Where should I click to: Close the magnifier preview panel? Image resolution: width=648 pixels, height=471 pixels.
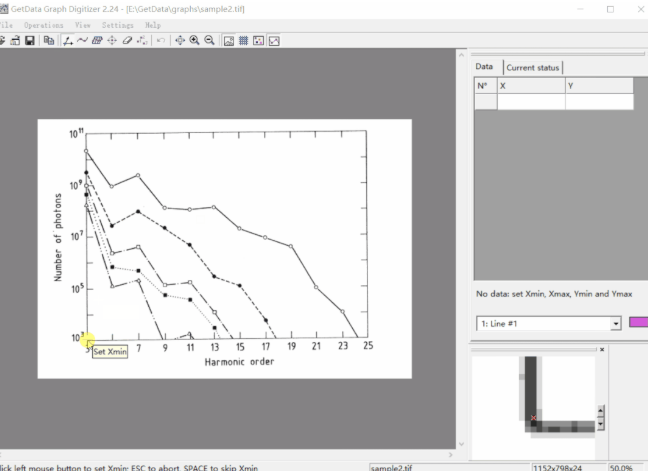click(601, 350)
